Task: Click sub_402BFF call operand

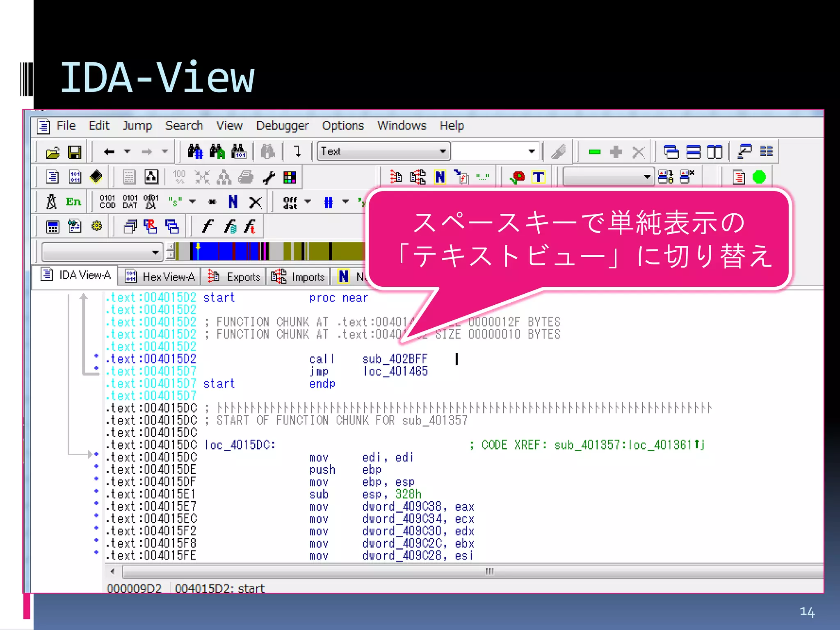Action: click(x=395, y=359)
